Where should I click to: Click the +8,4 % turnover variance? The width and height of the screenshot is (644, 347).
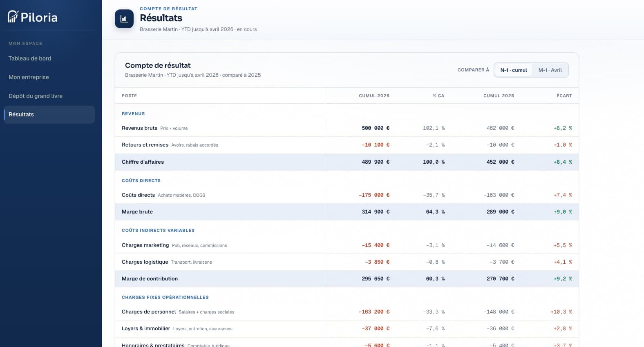[x=563, y=162]
